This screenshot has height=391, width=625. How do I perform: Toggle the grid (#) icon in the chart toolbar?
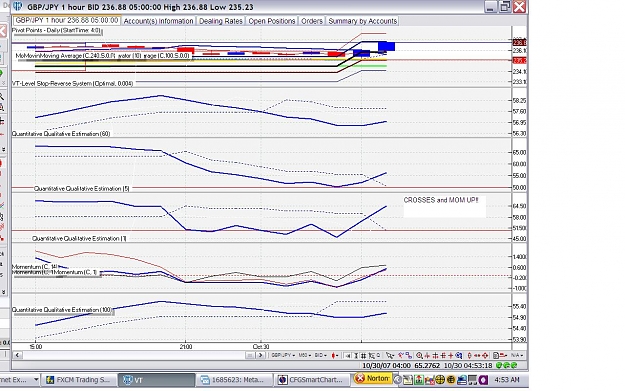click(363, 356)
